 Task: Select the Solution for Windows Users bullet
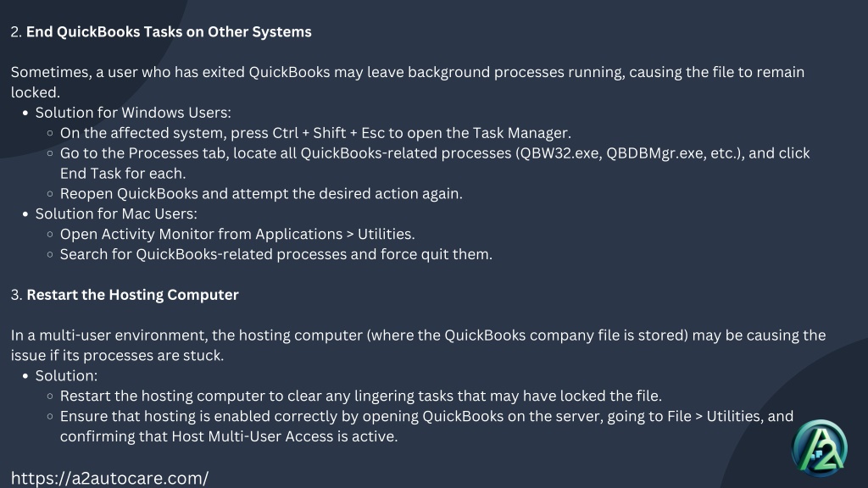coord(133,113)
